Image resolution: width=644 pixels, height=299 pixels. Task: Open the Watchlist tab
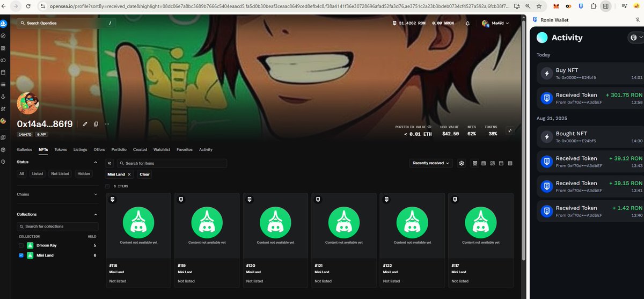tap(162, 150)
